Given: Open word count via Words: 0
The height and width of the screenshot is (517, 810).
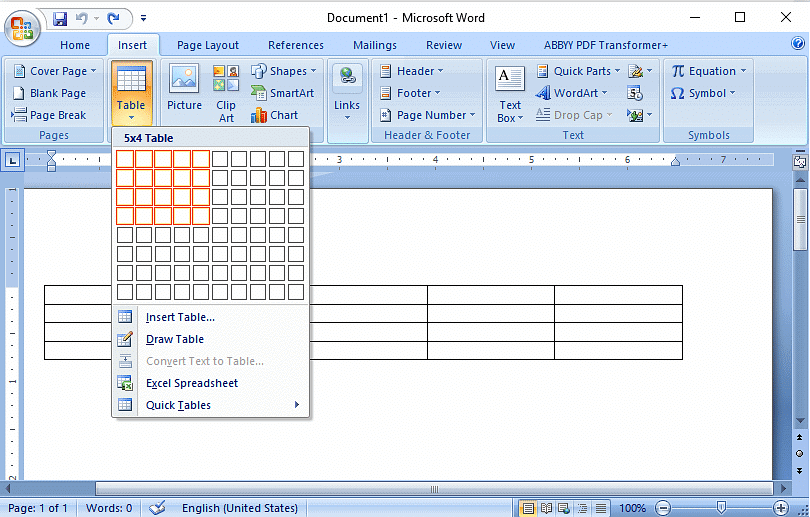Looking at the screenshot, I should (x=109, y=508).
